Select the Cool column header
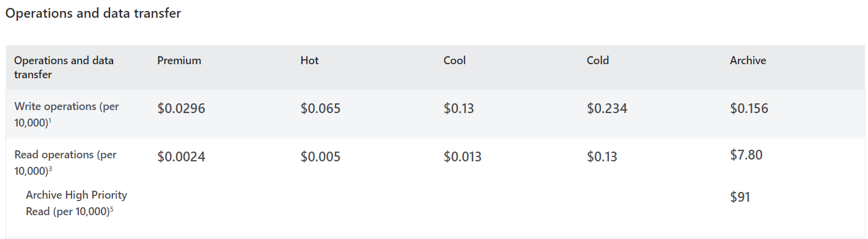The width and height of the screenshot is (868, 239). [x=455, y=61]
